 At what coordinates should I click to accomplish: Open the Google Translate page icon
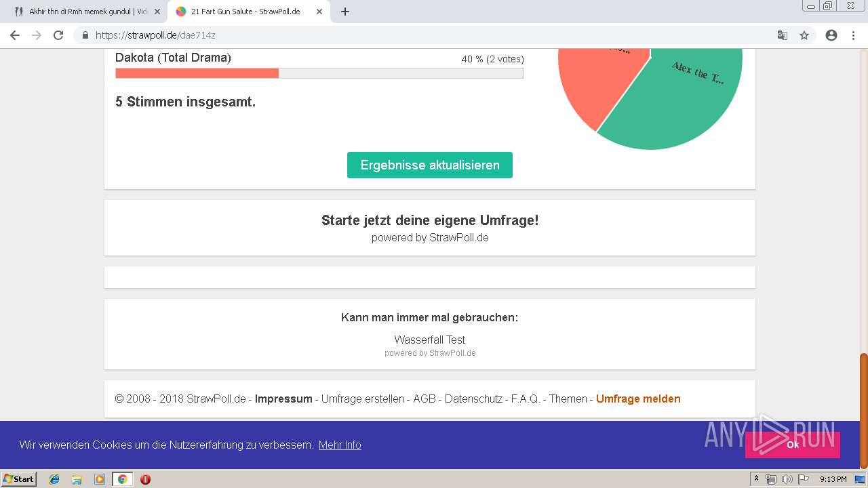(782, 35)
